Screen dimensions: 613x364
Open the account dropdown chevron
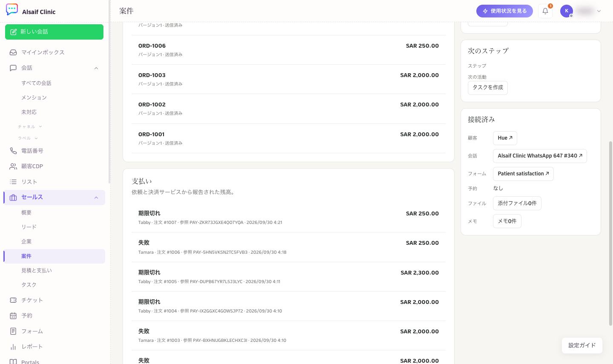pyautogui.click(x=599, y=11)
